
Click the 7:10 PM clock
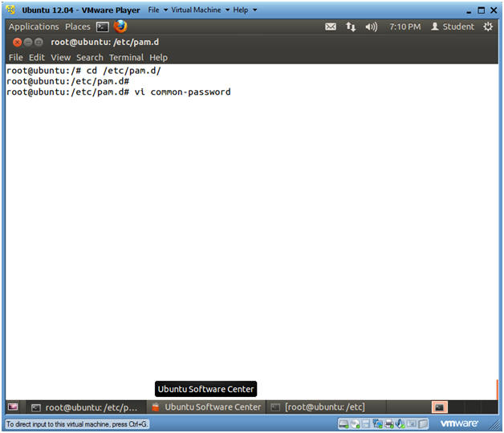tap(405, 27)
